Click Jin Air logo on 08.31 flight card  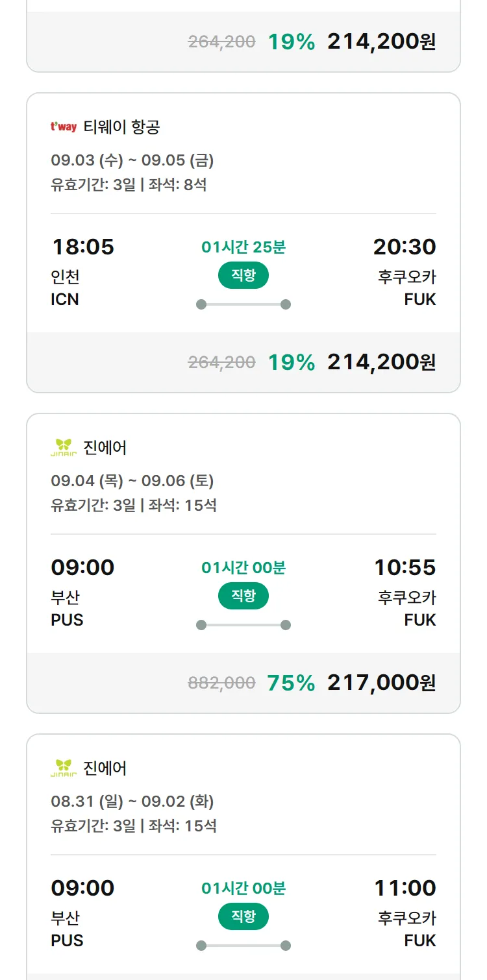[64, 768]
